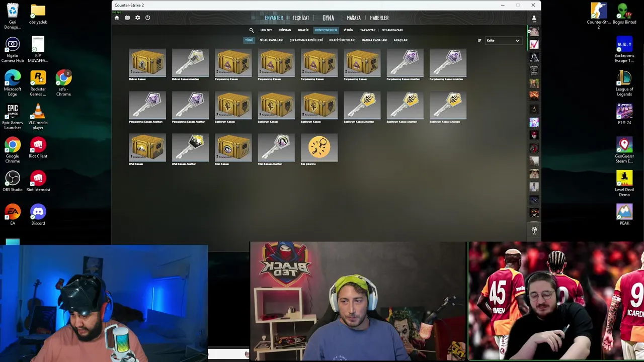Select the KONTEYNERLER filter
644x362 pixels.
(326, 30)
